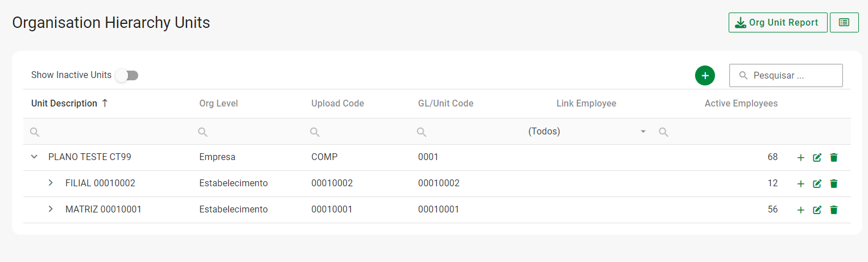Toggle Show Inactive Units switch
Image resolution: width=868 pixels, height=262 pixels.
pyautogui.click(x=127, y=75)
